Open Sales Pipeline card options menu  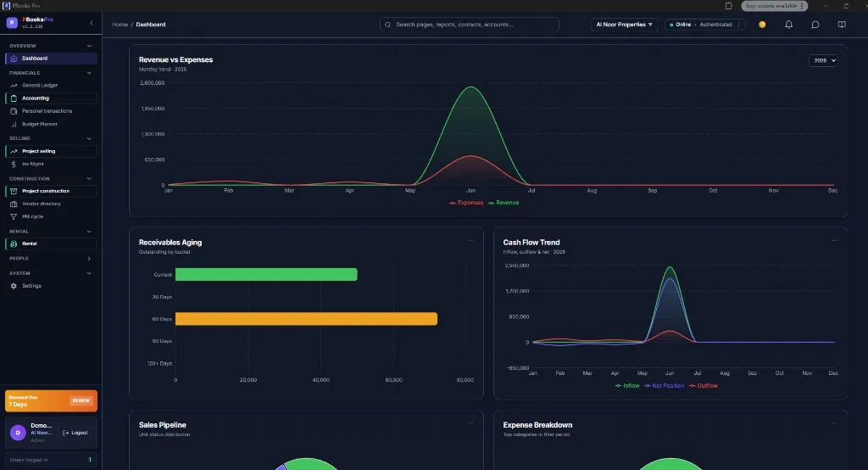(470, 422)
